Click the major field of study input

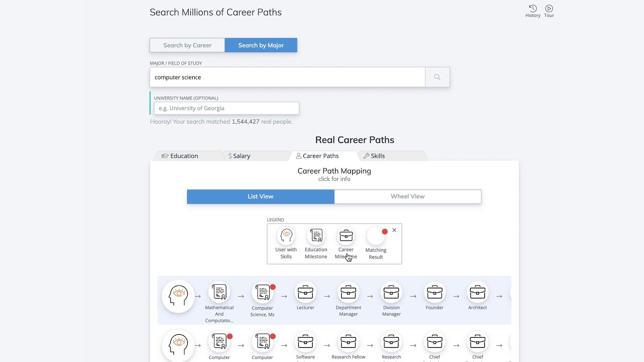287,77
